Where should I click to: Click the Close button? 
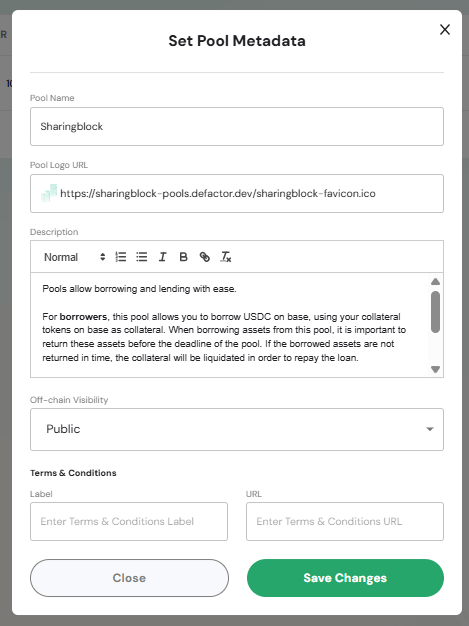click(x=129, y=578)
